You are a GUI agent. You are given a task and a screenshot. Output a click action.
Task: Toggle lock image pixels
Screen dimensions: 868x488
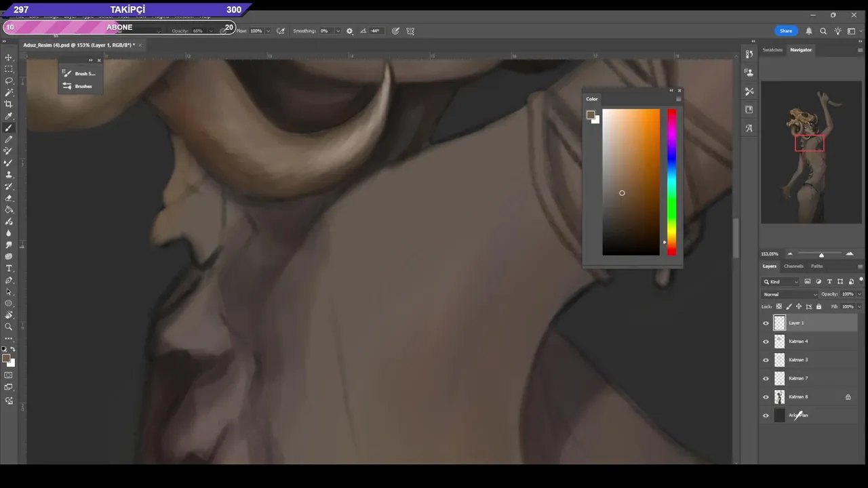coord(789,306)
